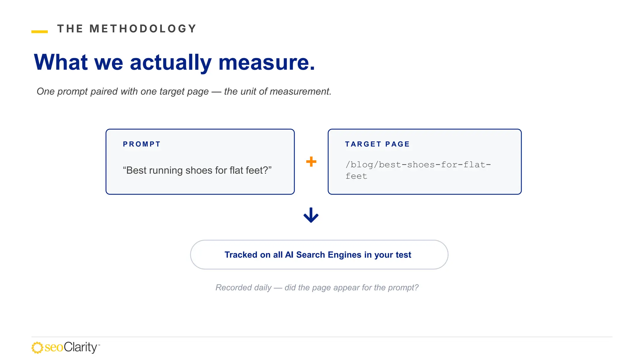Click the seoClarity sun logo icon

pos(37,348)
